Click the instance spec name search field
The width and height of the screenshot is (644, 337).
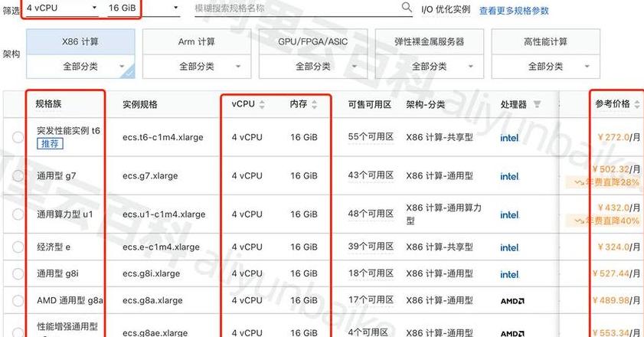(x=303, y=8)
